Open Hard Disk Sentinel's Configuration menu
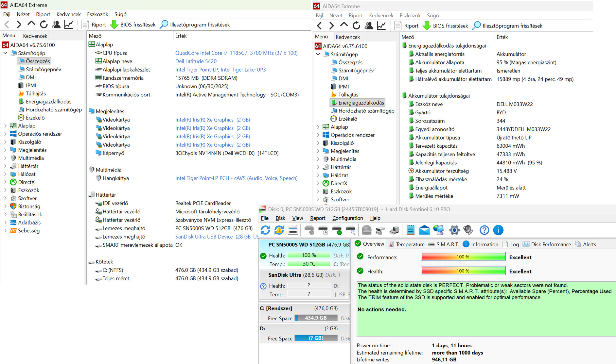 (x=347, y=218)
